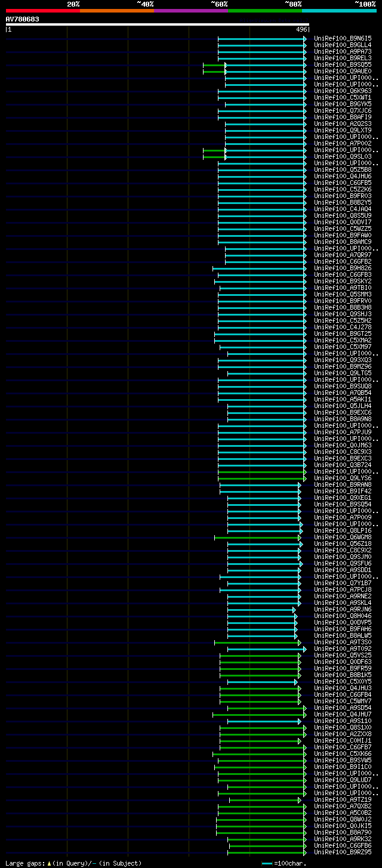This screenshot has height=868, width=382.
Task: Select hit label UniRef100_Q93XQ3
Action: 343,360
